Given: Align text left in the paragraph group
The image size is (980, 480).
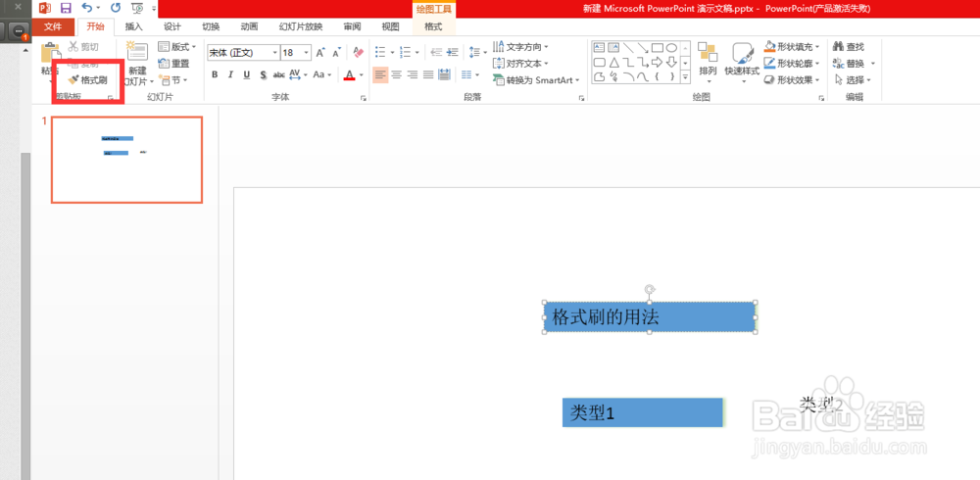Looking at the screenshot, I should click(x=380, y=75).
